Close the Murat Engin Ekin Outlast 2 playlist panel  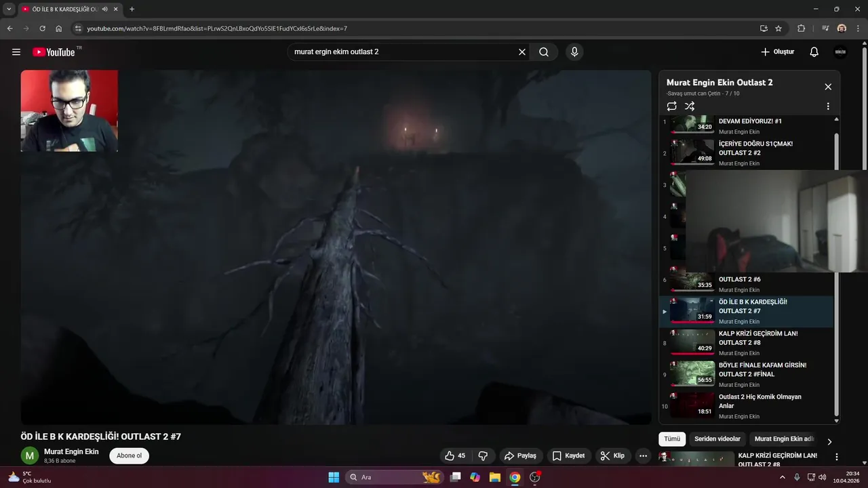pos(828,87)
